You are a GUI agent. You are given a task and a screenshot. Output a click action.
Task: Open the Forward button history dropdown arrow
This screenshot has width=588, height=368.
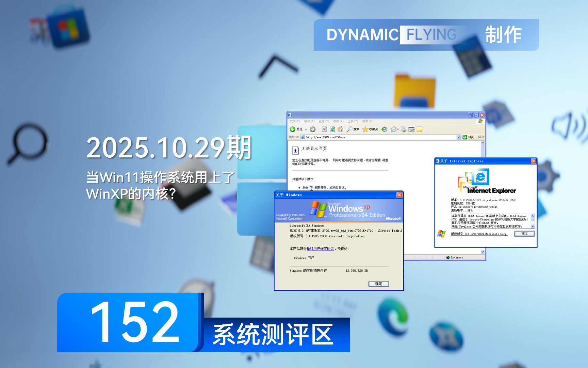click(x=318, y=129)
